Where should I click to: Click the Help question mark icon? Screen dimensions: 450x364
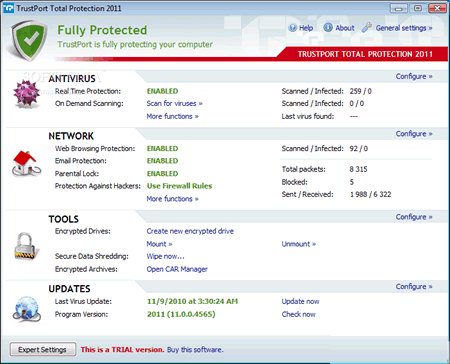click(293, 28)
